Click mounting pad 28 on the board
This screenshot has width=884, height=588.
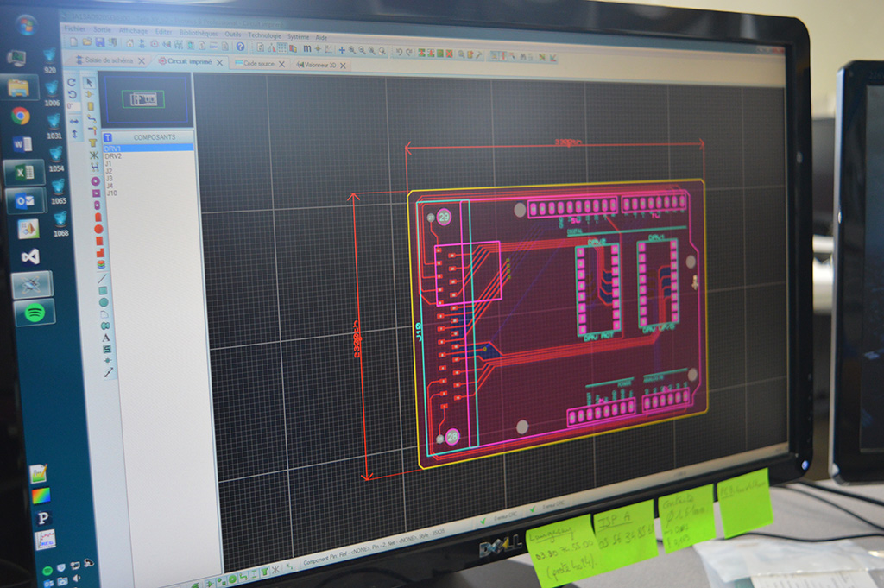point(452,437)
